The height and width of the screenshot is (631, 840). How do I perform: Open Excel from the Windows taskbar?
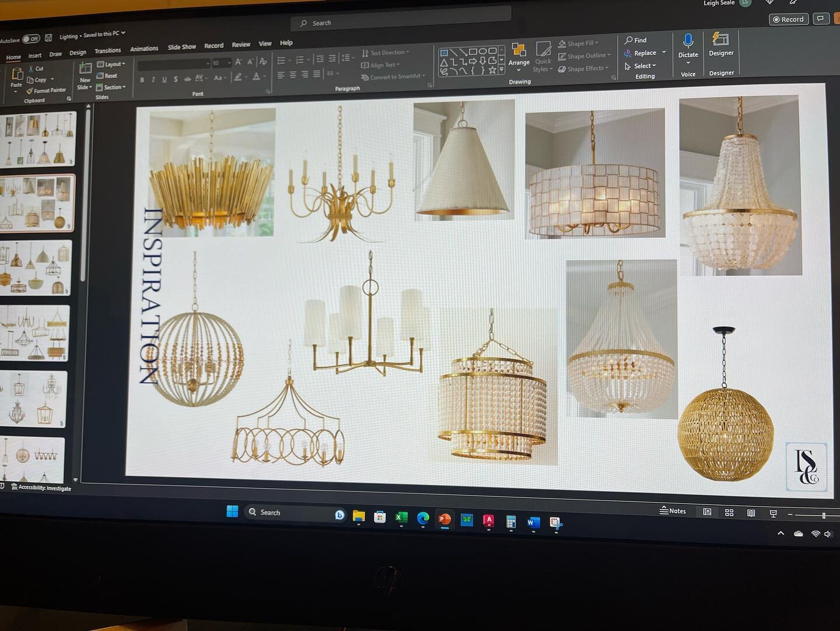(401, 517)
